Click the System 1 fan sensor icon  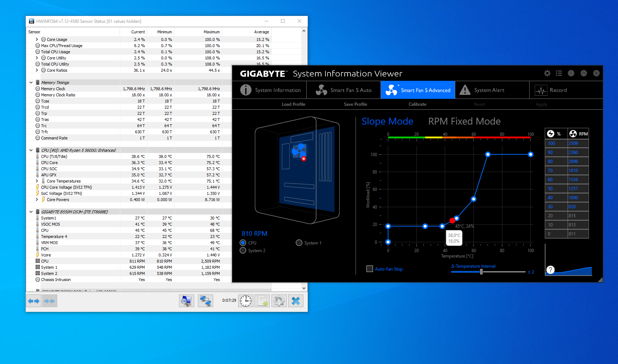[x=38, y=267]
